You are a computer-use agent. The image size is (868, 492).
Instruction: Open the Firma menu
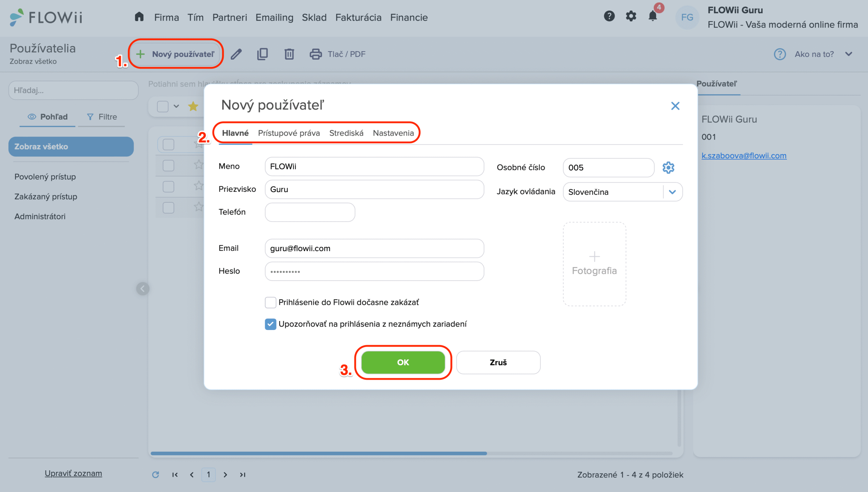(x=166, y=17)
